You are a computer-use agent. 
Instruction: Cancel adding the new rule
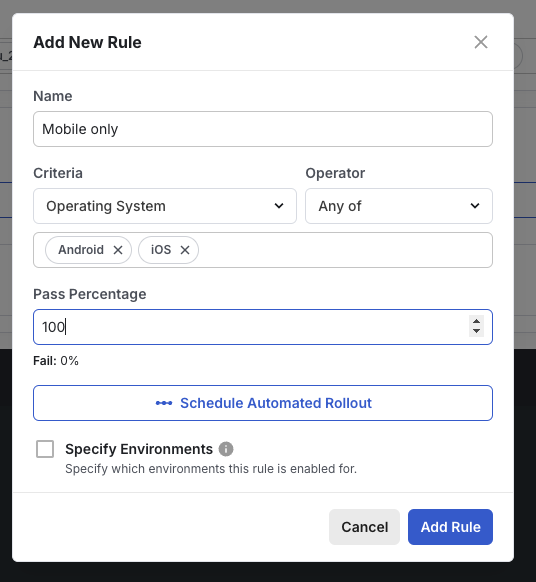click(x=364, y=527)
